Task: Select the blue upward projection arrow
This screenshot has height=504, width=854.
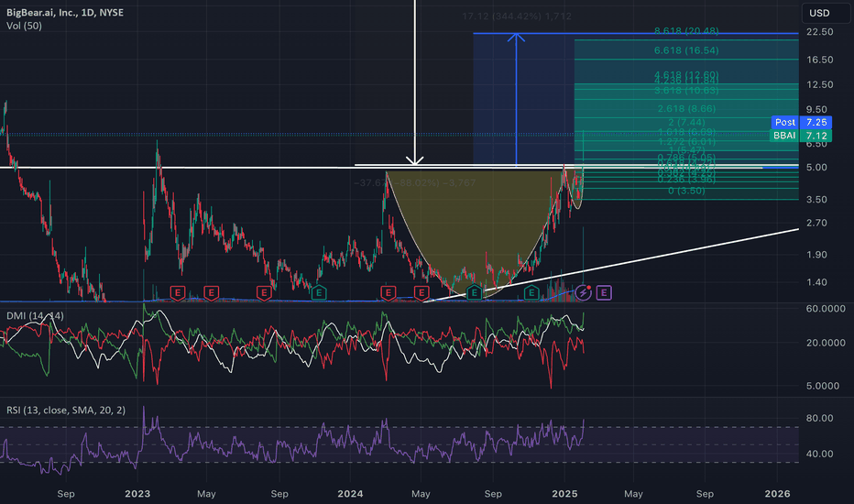Action: (x=516, y=98)
